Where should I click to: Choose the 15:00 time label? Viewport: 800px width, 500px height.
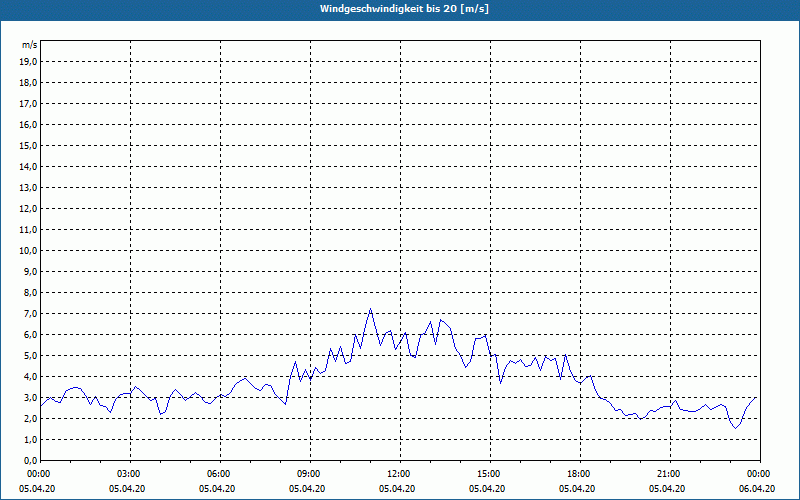tap(490, 474)
